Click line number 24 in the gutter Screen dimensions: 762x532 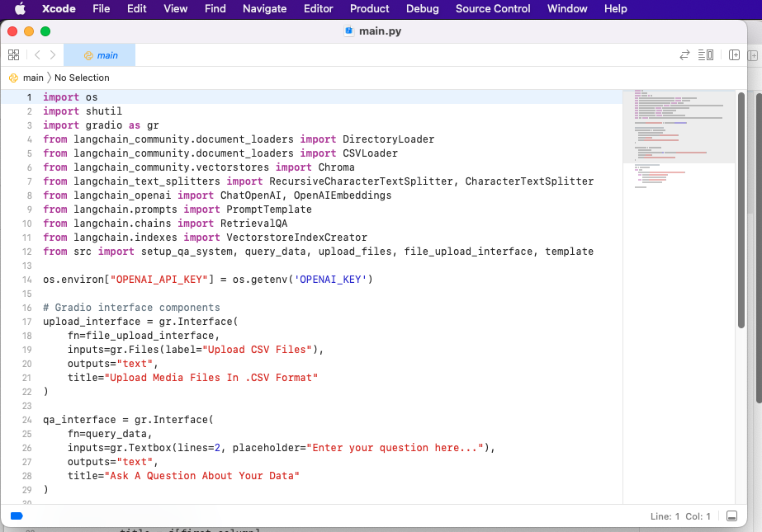(x=26, y=420)
